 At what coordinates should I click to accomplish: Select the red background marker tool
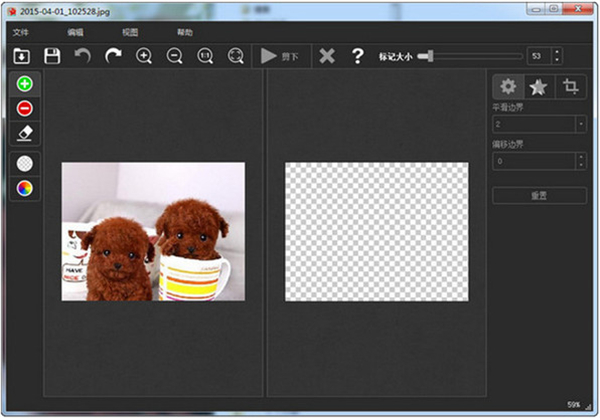[25, 108]
